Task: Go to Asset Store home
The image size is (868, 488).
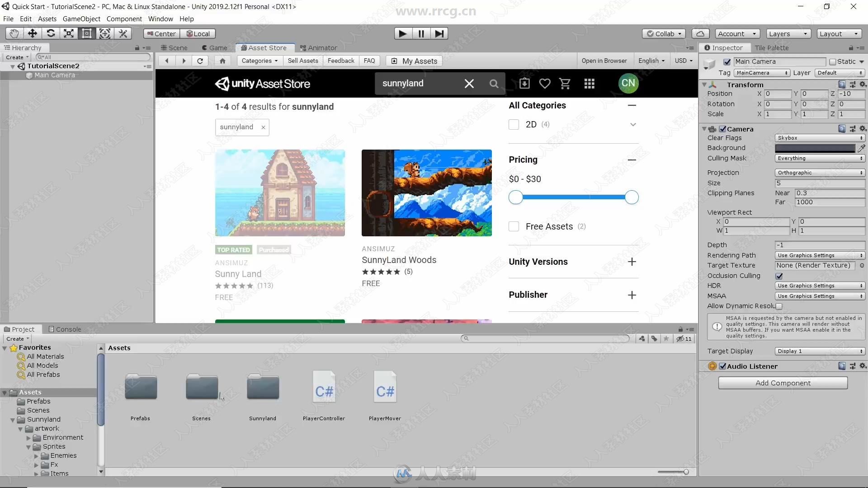Action: pyautogui.click(x=222, y=61)
